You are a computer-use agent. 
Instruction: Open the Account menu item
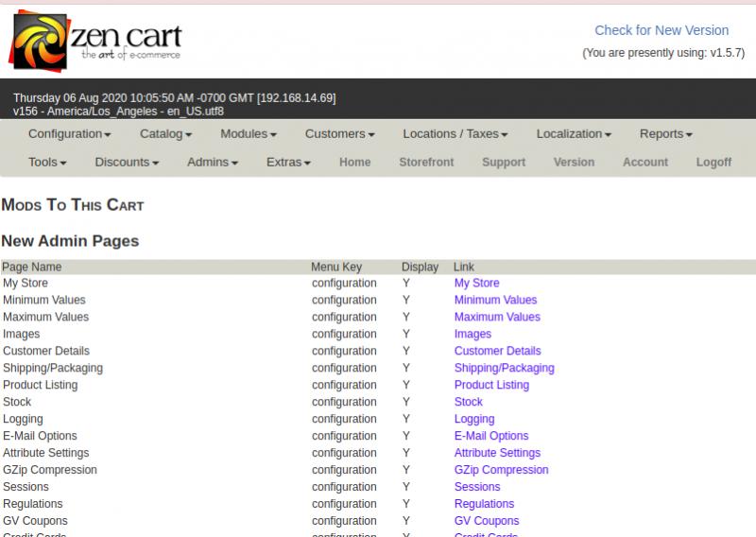(645, 162)
